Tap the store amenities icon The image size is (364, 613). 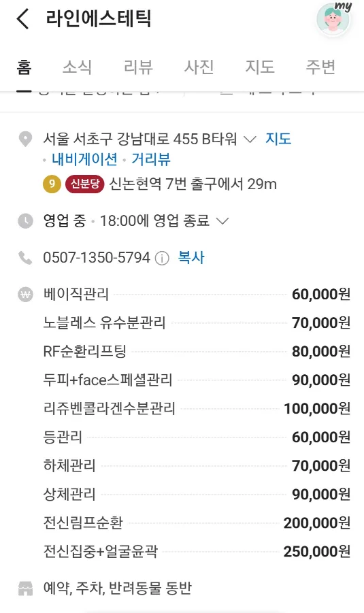tap(25, 589)
